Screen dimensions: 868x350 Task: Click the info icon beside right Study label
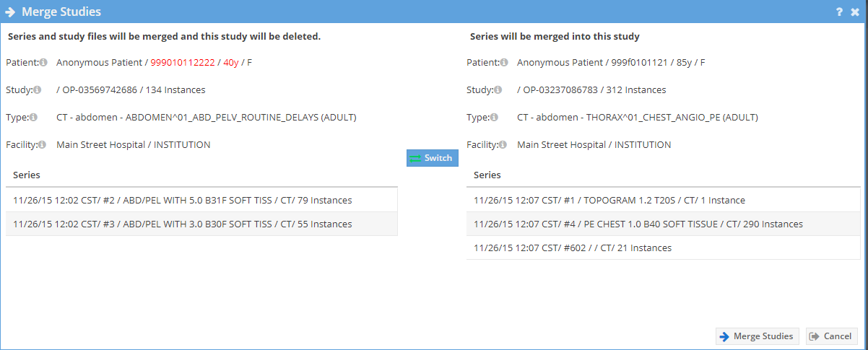498,90
